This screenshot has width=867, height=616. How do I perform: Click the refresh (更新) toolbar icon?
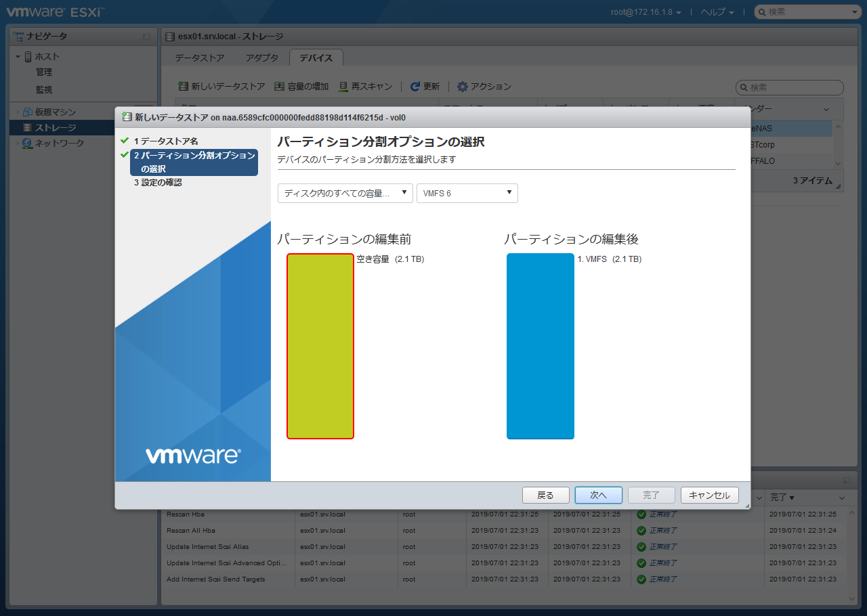coord(415,87)
